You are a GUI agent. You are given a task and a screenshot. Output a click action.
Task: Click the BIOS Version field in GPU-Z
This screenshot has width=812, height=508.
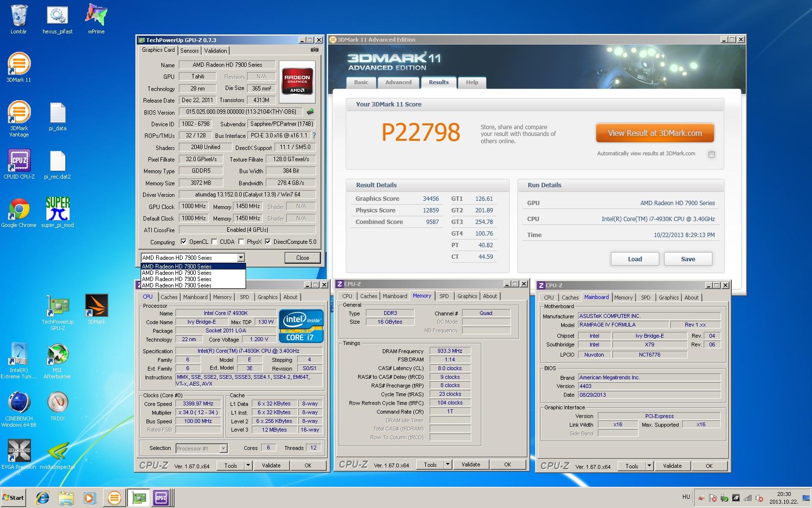241,112
